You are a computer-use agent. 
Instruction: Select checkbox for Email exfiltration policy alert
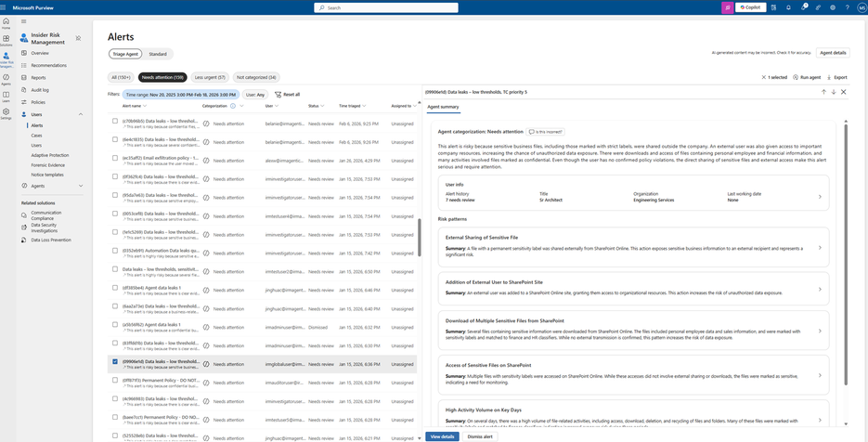(115, 158)
